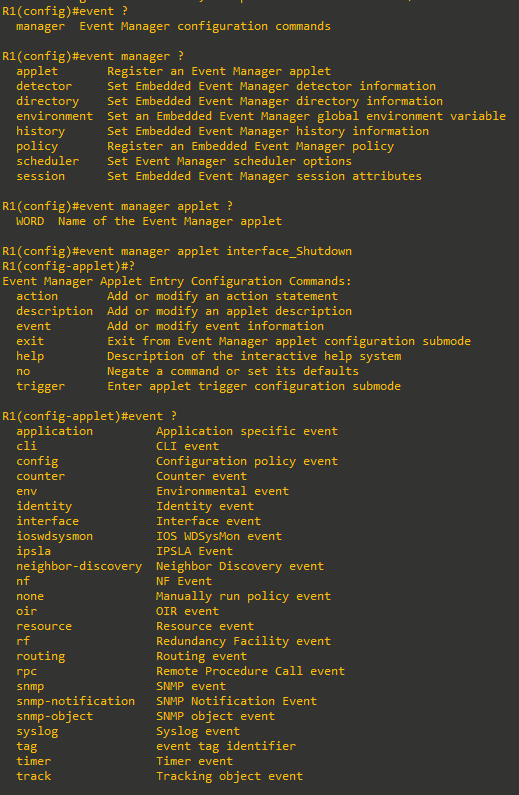Select the 'action' applet command

point(37,296)
